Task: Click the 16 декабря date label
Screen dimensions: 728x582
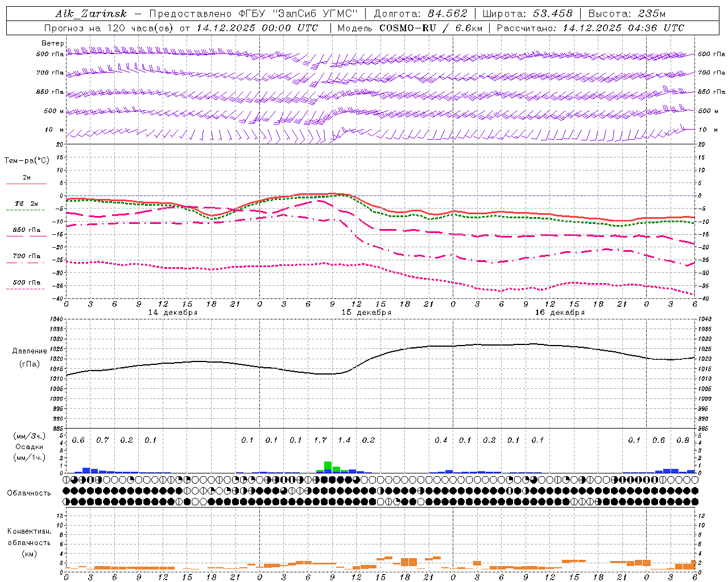Action: (x=560, y=313)
